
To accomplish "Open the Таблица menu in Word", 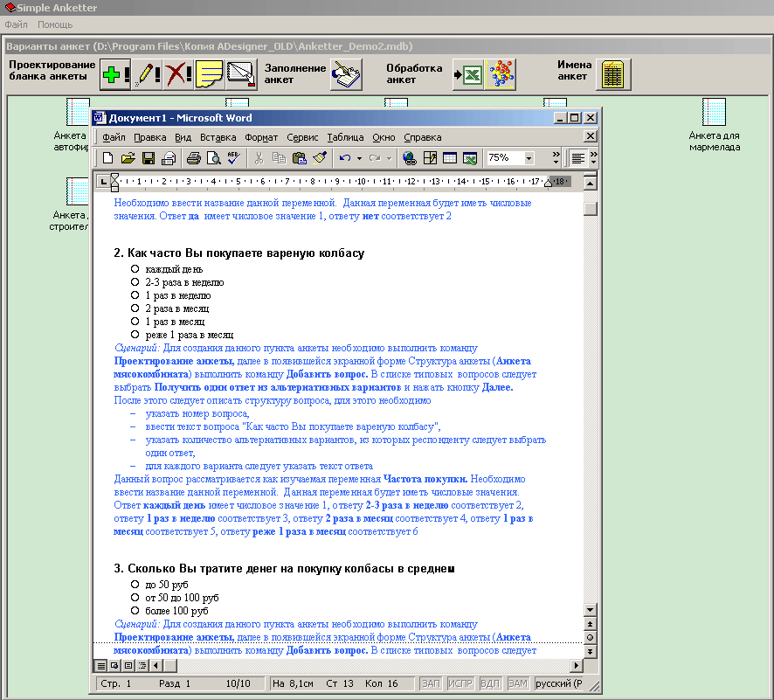I will [x=345, y=137].
